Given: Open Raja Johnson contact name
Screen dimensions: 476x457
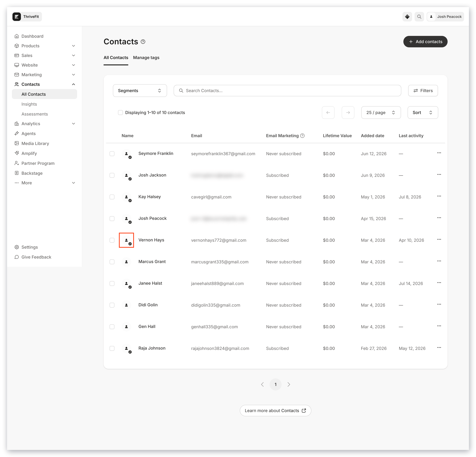Looking at the screenshot, I should [152, 348].
